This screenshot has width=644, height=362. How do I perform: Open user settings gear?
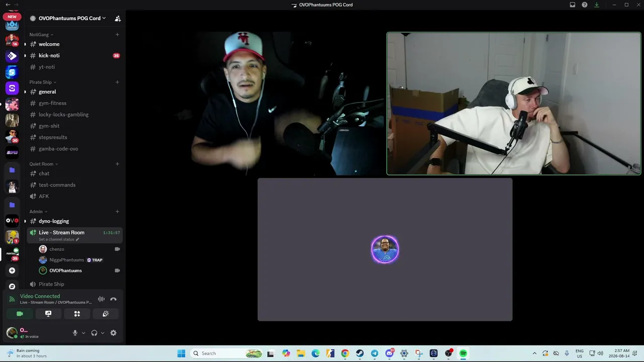pyautogui.click(x=114, y=333)
